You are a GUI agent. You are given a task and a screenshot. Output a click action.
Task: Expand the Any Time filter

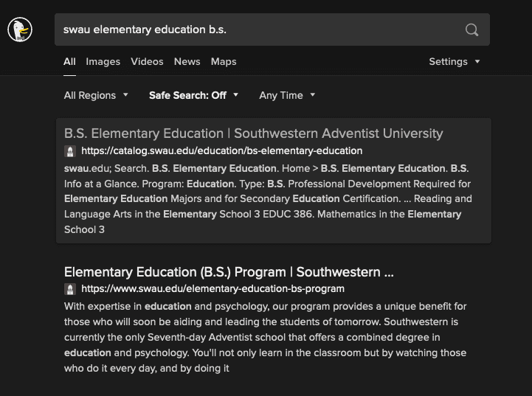[x=286, y=95]
